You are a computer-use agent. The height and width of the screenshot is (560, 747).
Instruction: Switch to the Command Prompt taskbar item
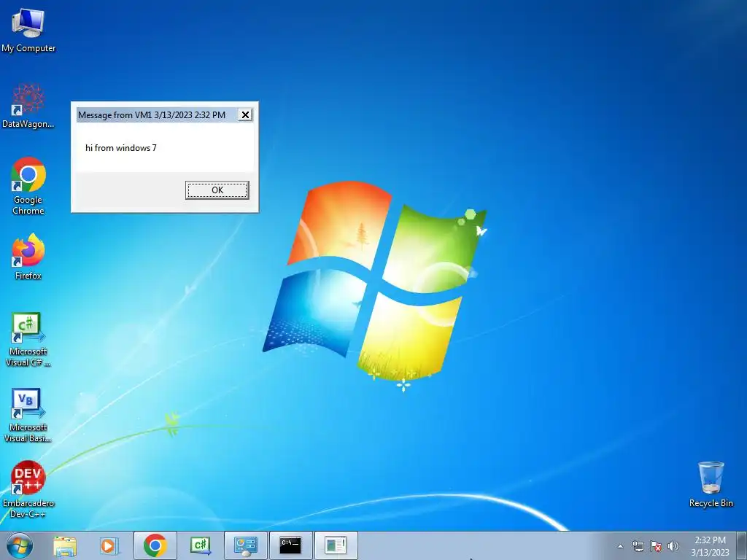(290, 545)
